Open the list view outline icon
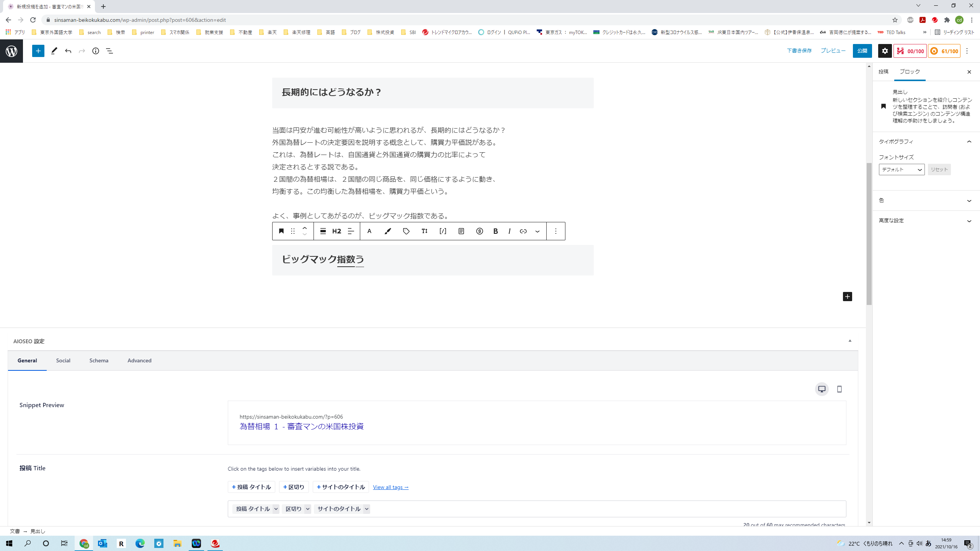 pos(109,51)
